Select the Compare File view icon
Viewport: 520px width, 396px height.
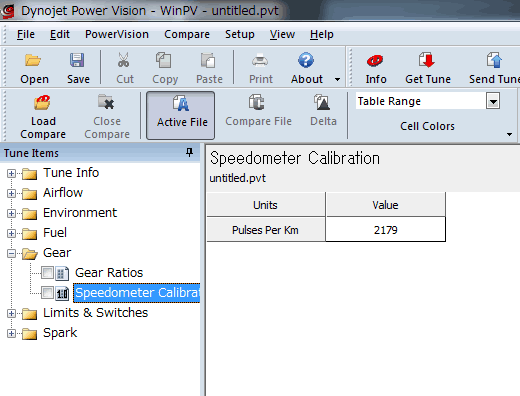coord(257,102)
